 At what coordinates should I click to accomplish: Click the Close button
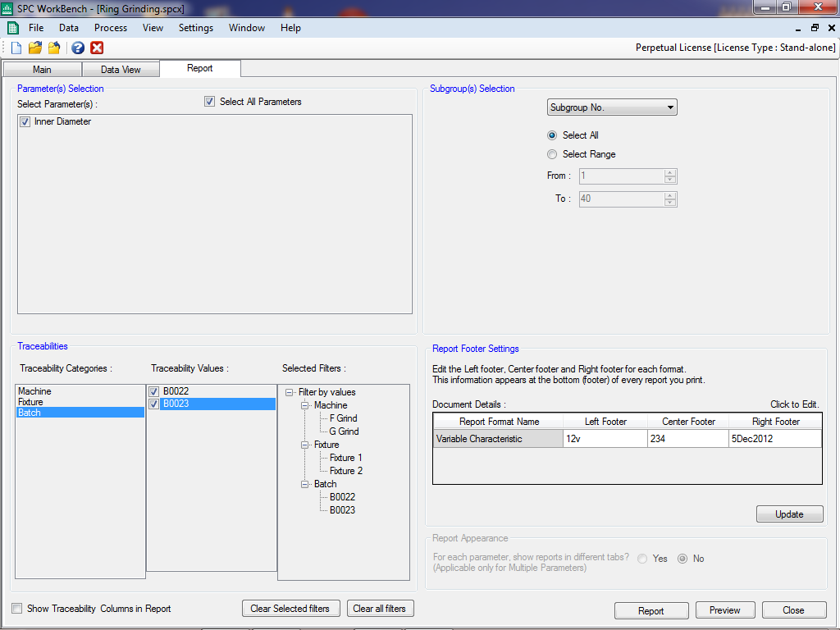[x=793, y=610]
